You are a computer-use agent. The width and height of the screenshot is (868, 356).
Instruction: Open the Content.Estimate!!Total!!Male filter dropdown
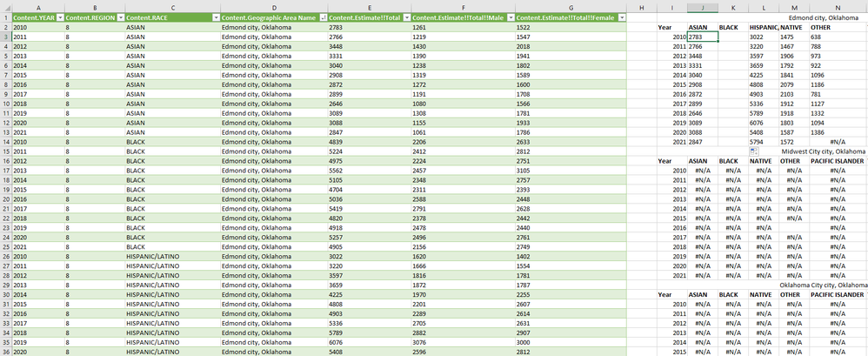[511, 17]
